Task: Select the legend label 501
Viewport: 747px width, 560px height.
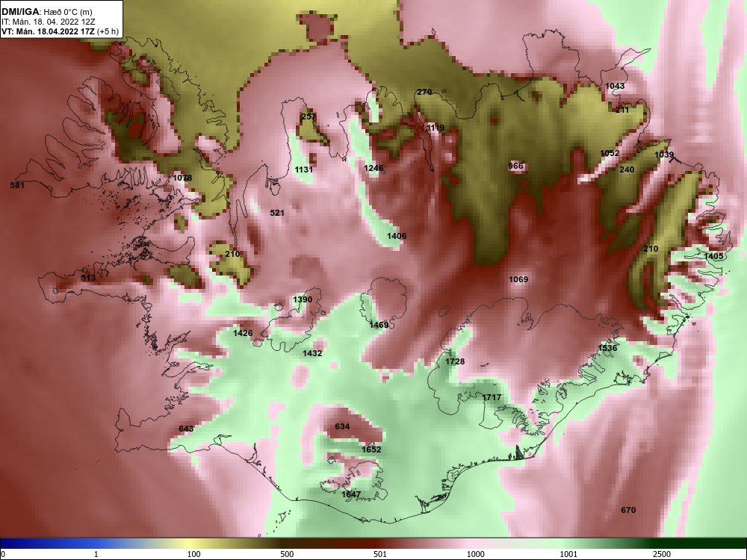Action: [x=380, y=554]
